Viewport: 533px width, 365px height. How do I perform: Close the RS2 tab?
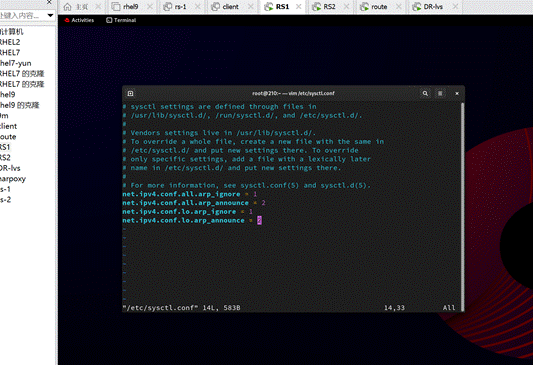point(346,6)
